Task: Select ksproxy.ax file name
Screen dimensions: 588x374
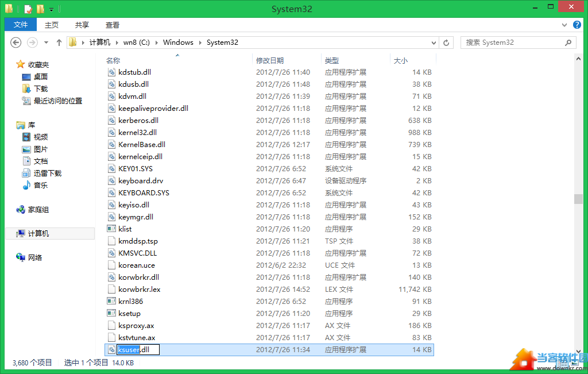Action: (x=136, y=326)
